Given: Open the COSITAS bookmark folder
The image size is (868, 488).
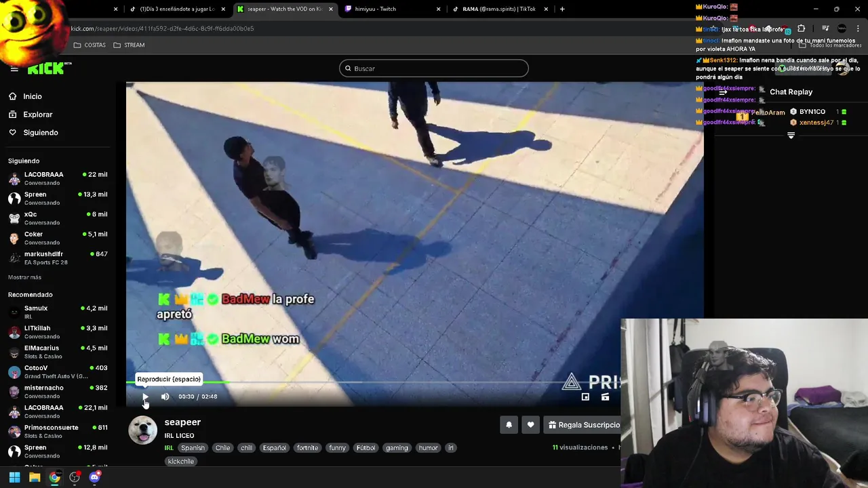Looking at the screenshot, I should click(x=90, y=45).
